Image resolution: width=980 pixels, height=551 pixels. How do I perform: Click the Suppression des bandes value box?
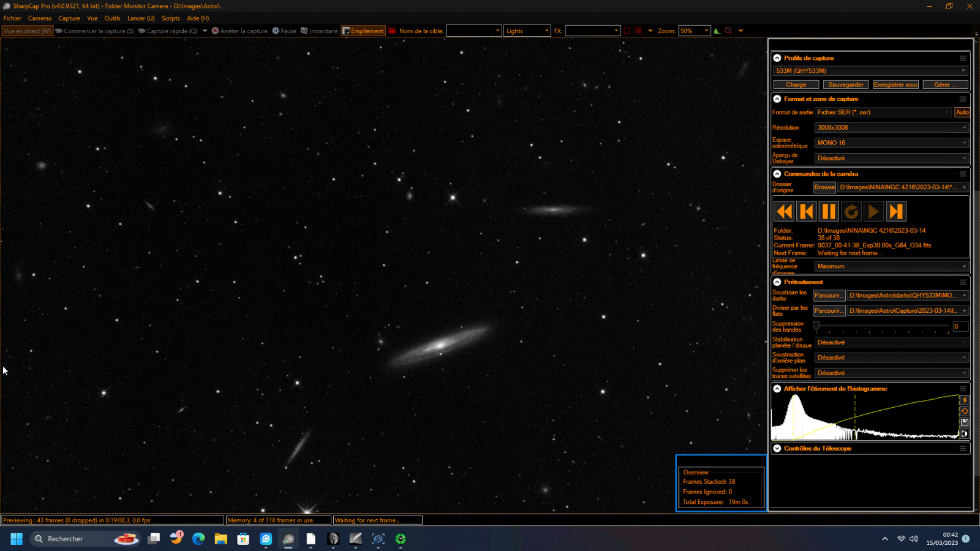960,326
